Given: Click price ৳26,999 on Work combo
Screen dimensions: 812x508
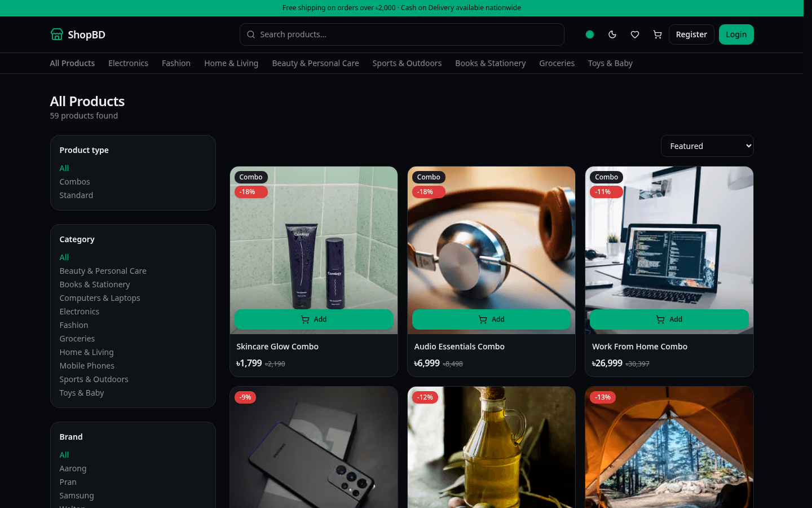Looking at the screenshot, I should tap(607, 364).
